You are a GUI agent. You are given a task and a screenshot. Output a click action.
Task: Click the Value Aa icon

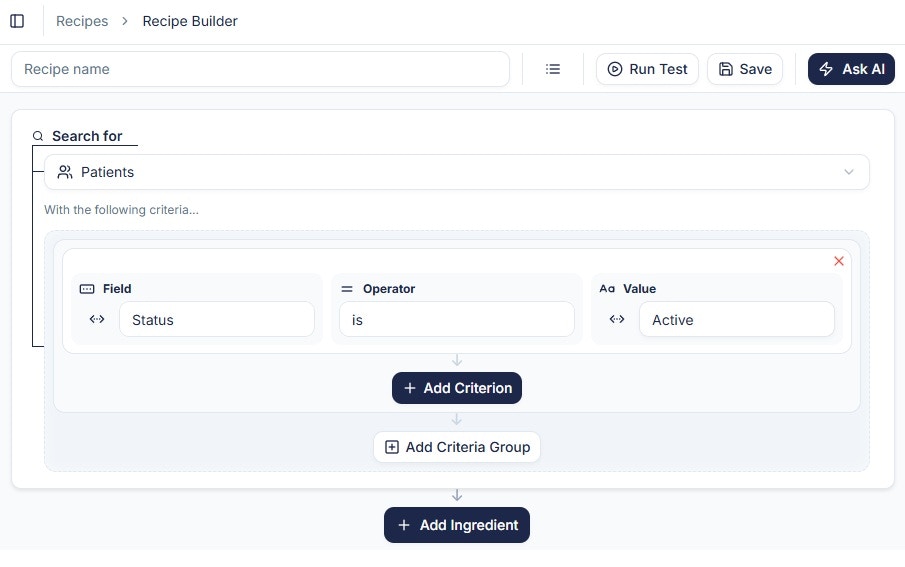pyautogui.click(x=607, y=289)
